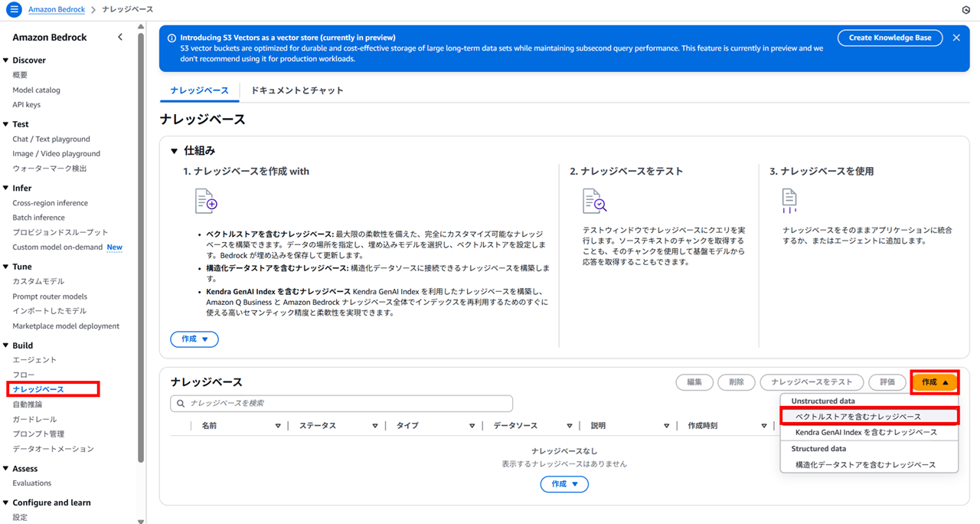Click the Create Knowledge Base banner button

tap(890, 38)
